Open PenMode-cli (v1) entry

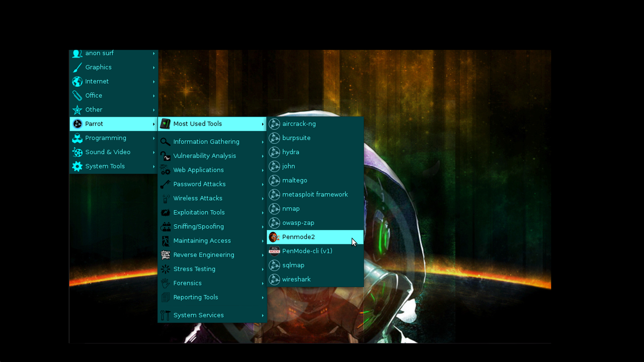tap(315, 251)
